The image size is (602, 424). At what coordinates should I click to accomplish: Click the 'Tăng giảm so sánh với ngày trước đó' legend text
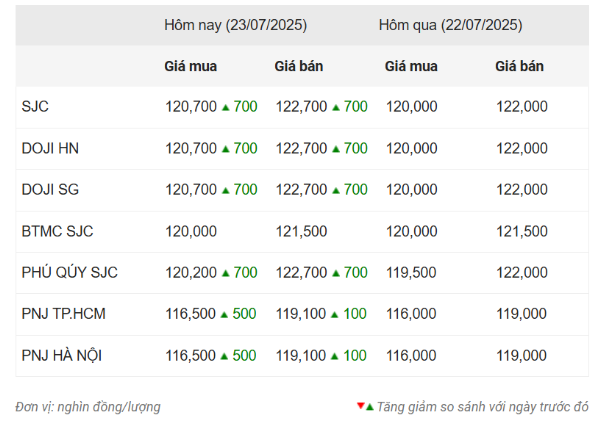(x=483, y=407)
